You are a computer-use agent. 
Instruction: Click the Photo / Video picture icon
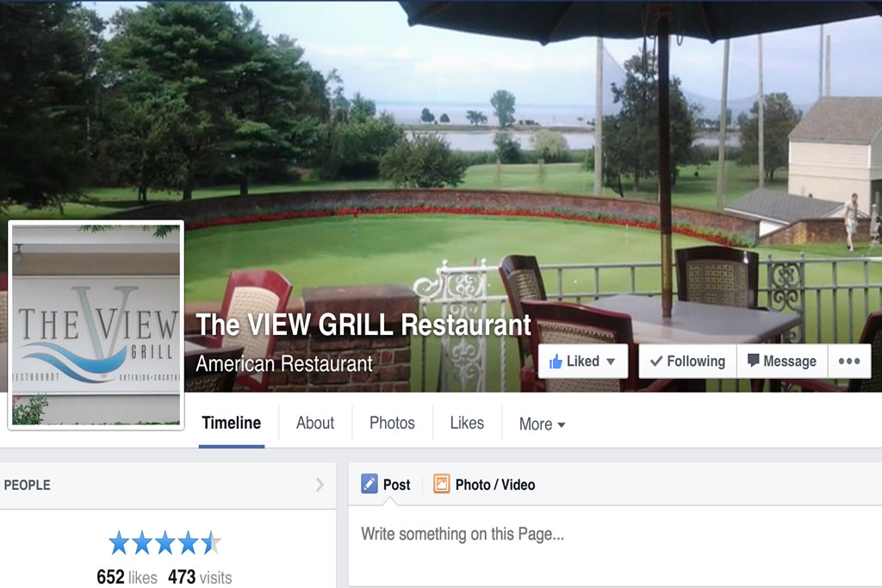coord(442,484)
